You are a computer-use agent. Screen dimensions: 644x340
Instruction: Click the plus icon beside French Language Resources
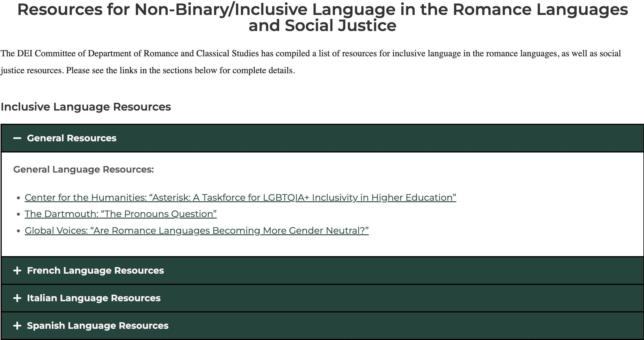[17, 271]
